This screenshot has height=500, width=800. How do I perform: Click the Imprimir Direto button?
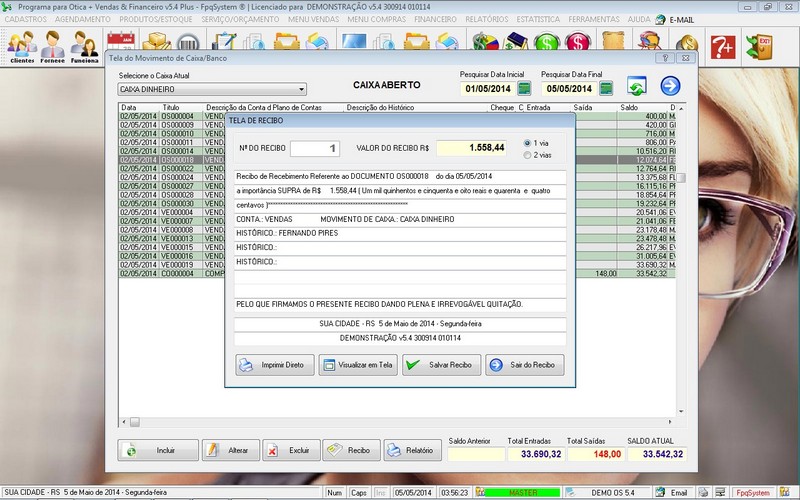click(275, 365)
